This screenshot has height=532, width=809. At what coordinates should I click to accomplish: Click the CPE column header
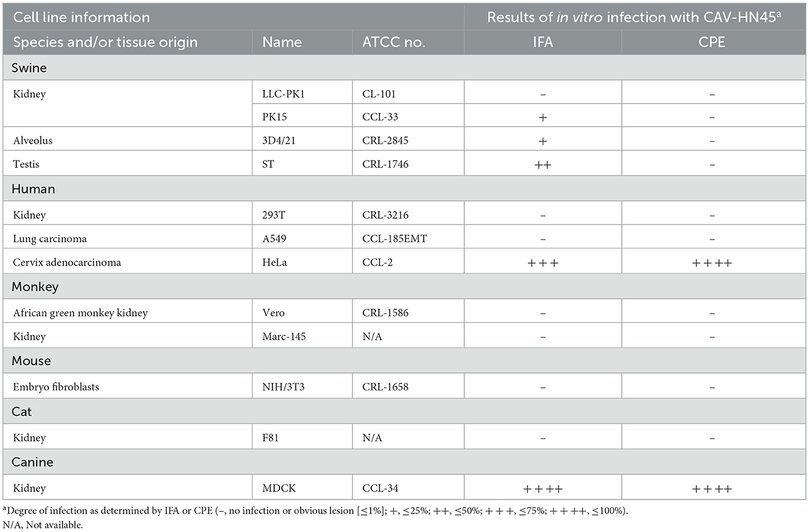pos(712,42)
